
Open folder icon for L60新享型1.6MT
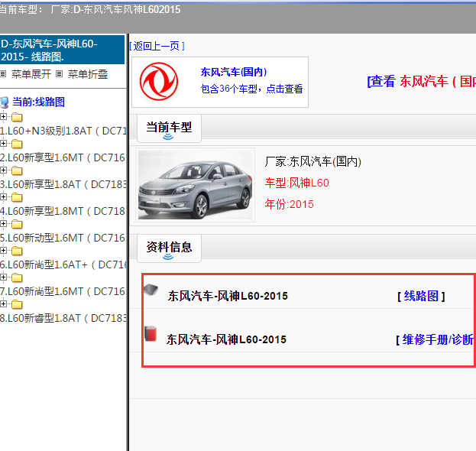(x=17, y=144)
